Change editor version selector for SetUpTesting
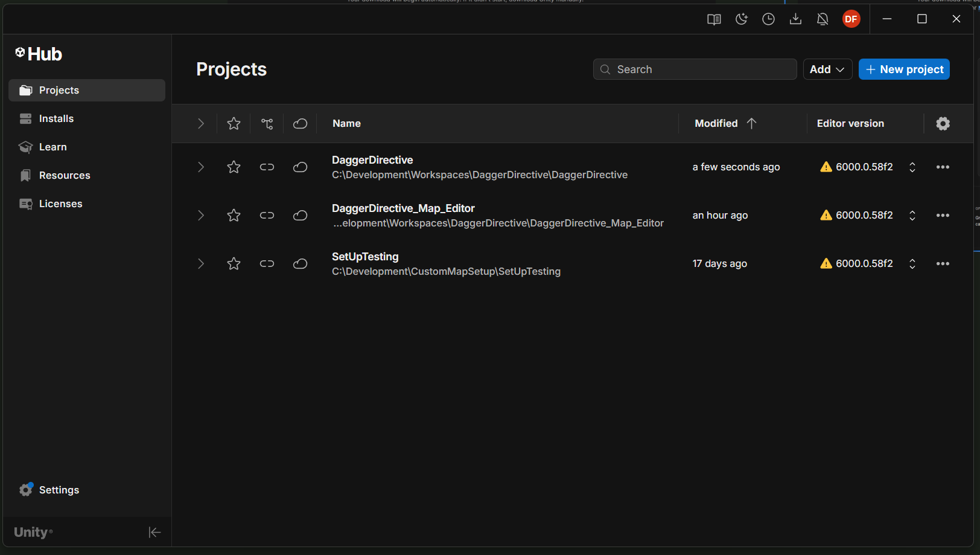The image size is (980, 555). (912, 264)
